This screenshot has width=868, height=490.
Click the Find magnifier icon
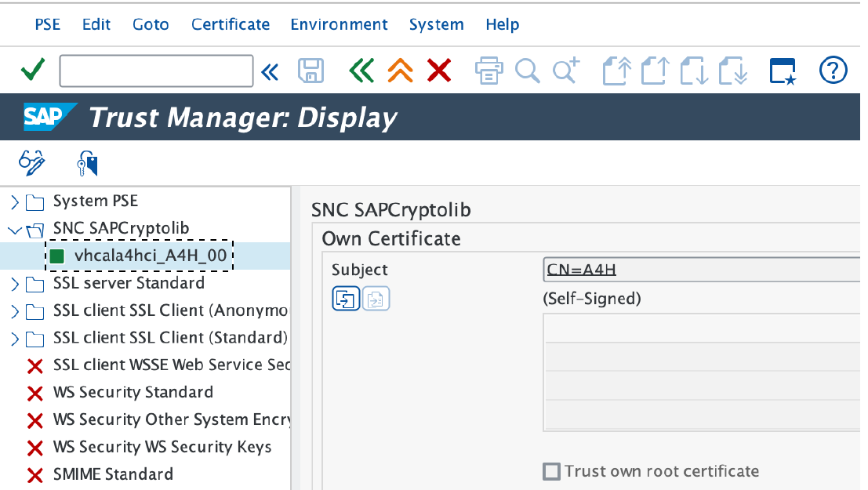(x=528, y=71)
